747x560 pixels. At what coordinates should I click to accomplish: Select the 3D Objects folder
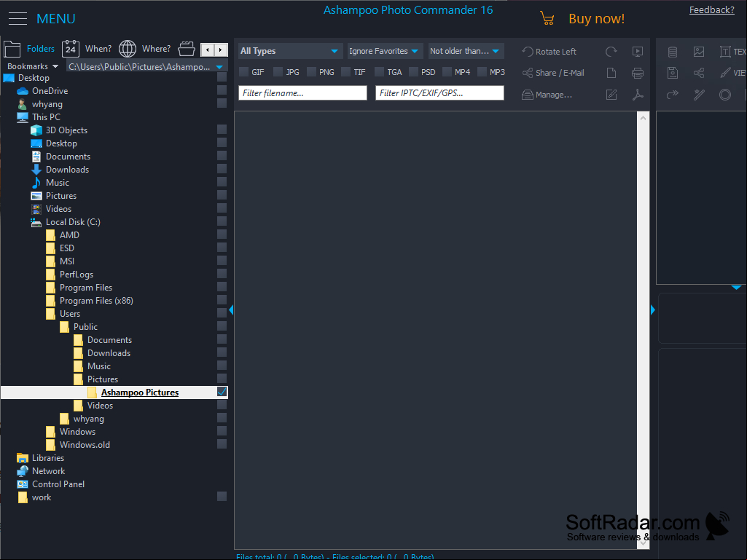[66, 130]
